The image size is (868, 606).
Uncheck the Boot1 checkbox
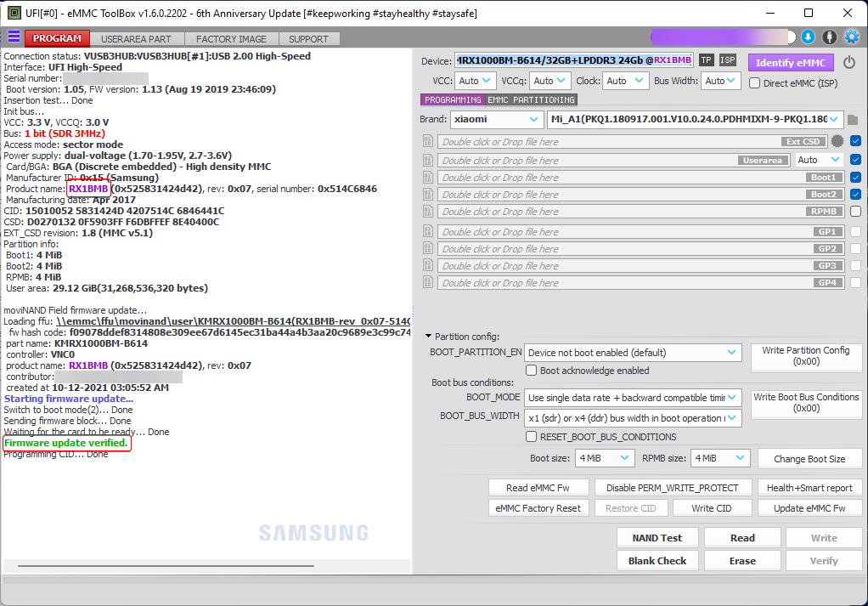click(x=855, y=178)
